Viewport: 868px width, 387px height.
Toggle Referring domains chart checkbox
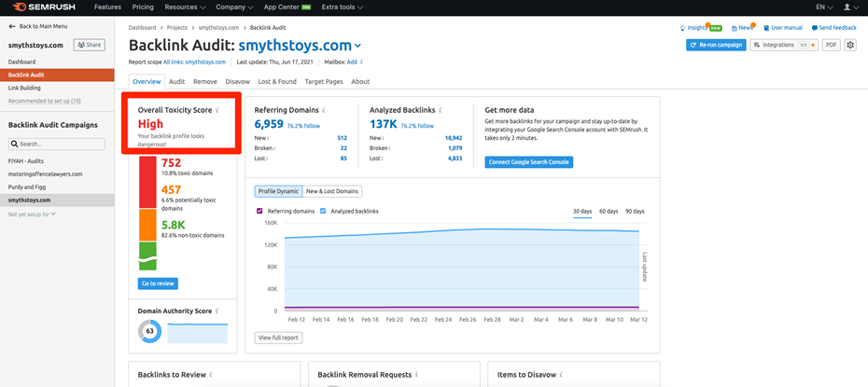click(259, 211)
